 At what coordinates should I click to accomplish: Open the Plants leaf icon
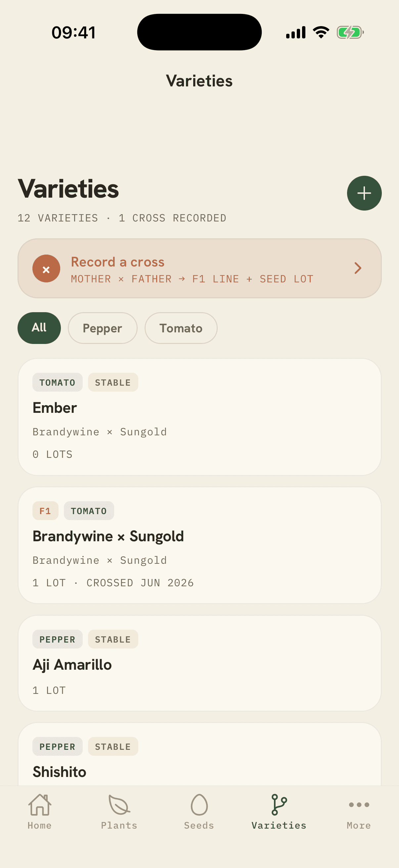[x=119, y=805]
